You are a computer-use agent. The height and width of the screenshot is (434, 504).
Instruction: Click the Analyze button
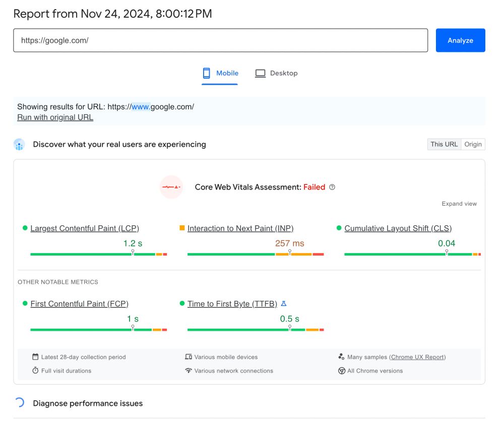coord(460,40)
